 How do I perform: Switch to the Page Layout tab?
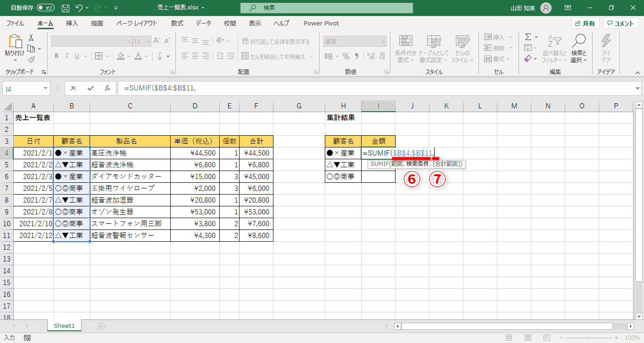[137, 23]
